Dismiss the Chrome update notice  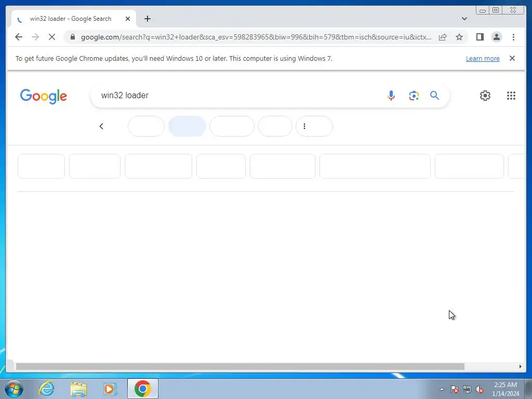pos(512,58)
